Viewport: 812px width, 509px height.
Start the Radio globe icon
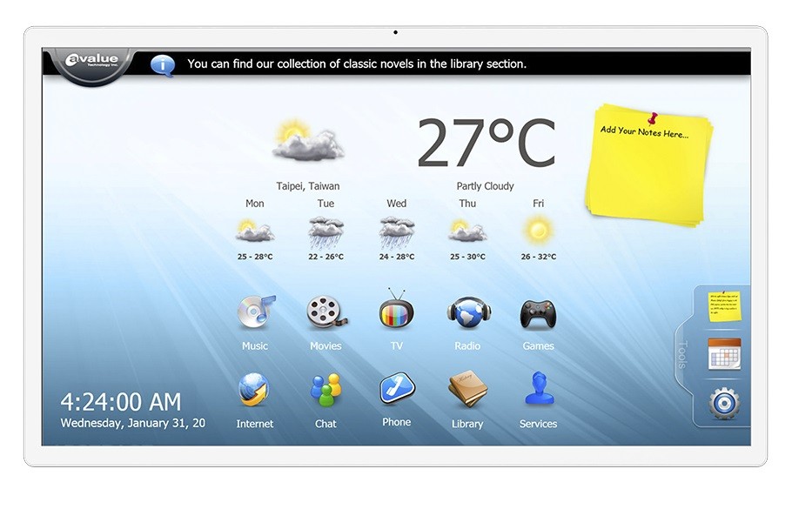coord(467,313)
